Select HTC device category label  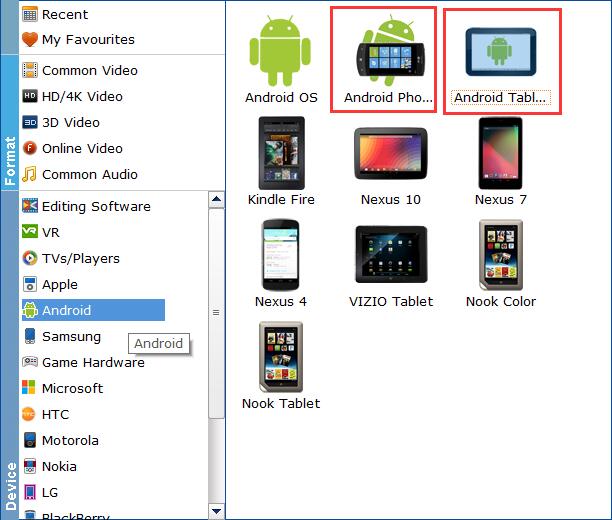(55, 414)
